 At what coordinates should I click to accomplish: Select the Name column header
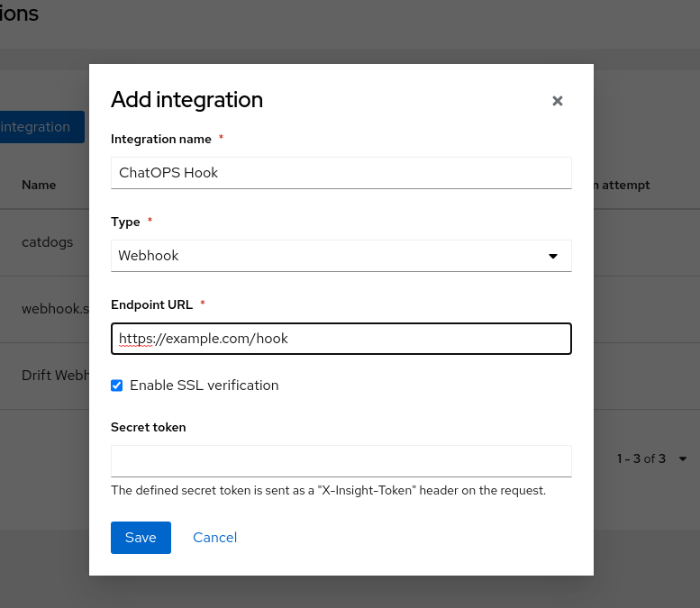(39, 185)
